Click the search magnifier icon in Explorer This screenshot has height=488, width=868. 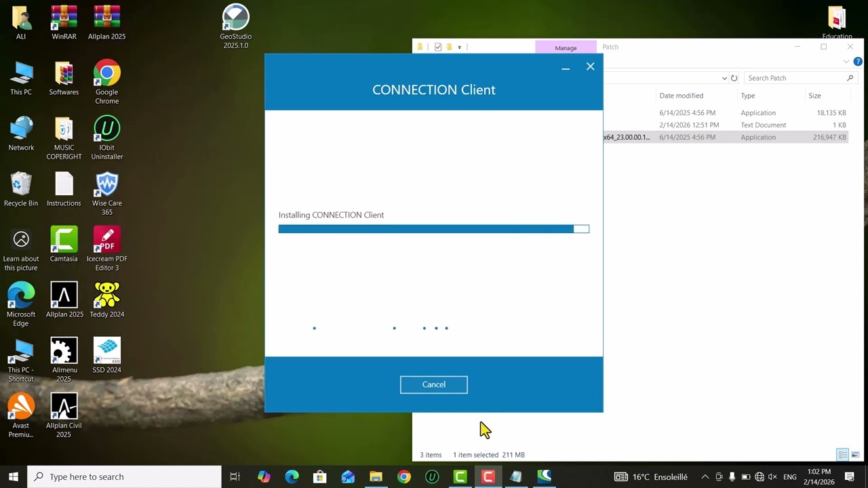(850, 78)
